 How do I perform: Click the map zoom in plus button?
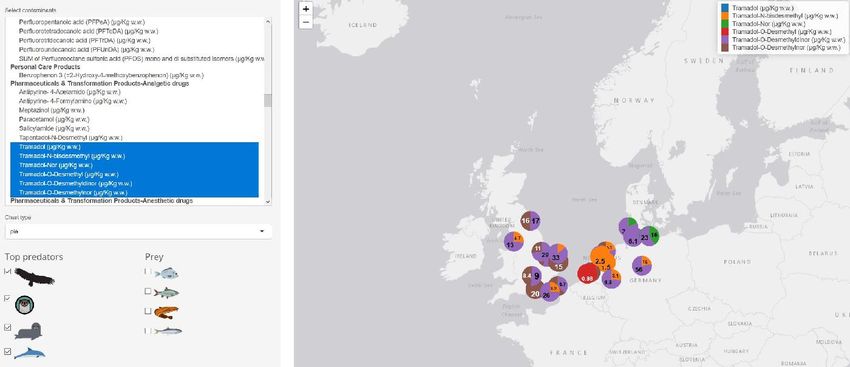pyautogui.click(x=306, y=9)
